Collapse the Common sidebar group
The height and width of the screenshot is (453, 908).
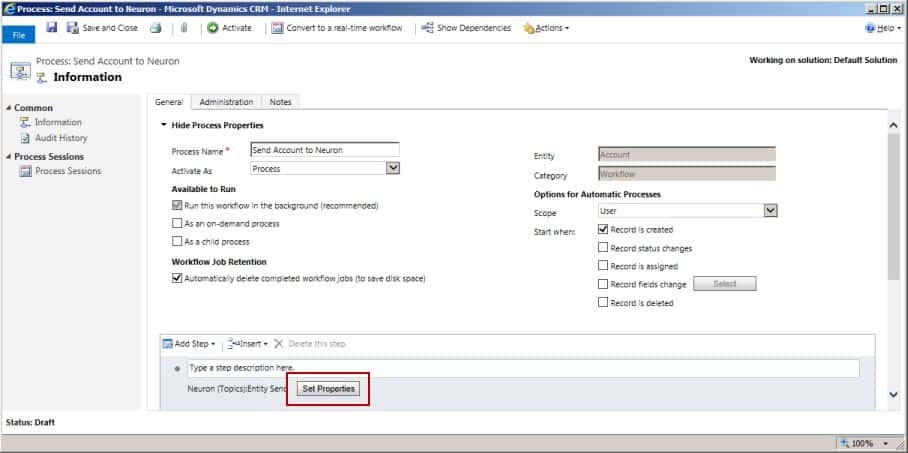9,108
